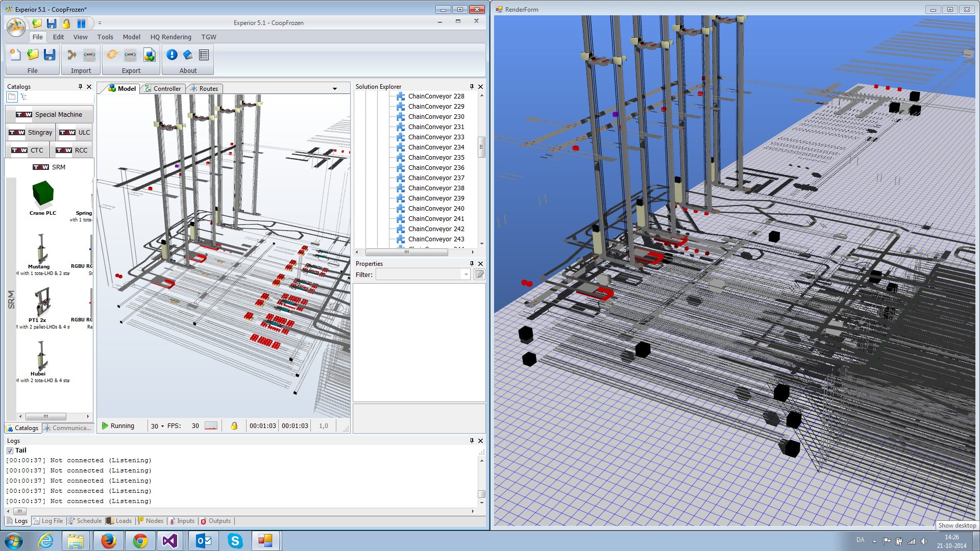Open the About information icon
The image size is (980, 551).
[x=172, y=55]
